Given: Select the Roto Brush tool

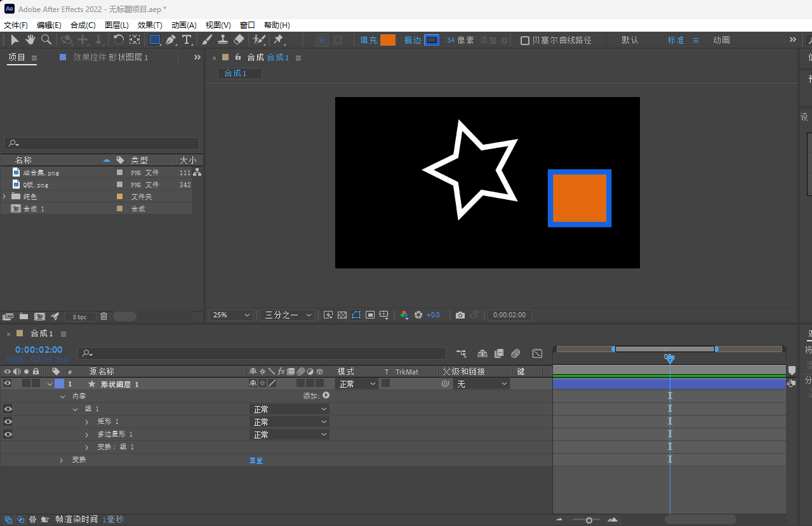Looking at the screenshot, I should 259,40.
